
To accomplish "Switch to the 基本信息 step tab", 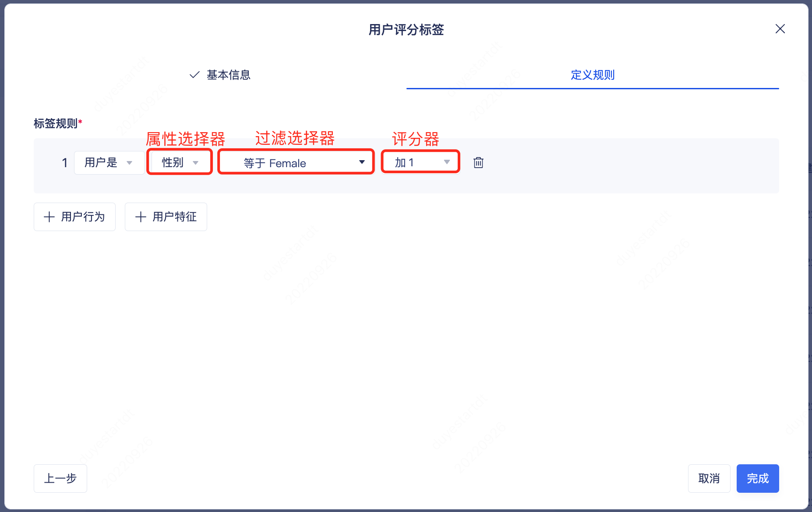I will point(220,75).
